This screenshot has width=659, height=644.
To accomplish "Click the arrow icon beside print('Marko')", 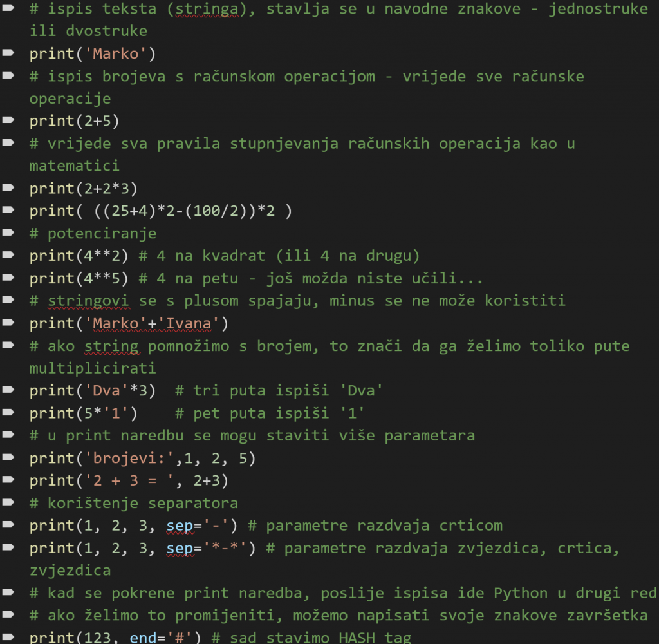I will (8, 52).
